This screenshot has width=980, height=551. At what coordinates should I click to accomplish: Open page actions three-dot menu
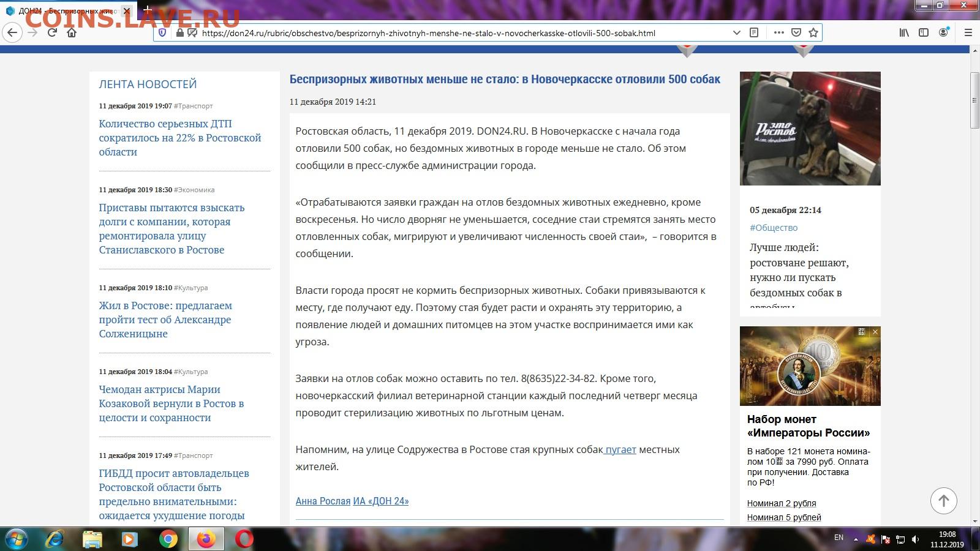click(778, 32)
